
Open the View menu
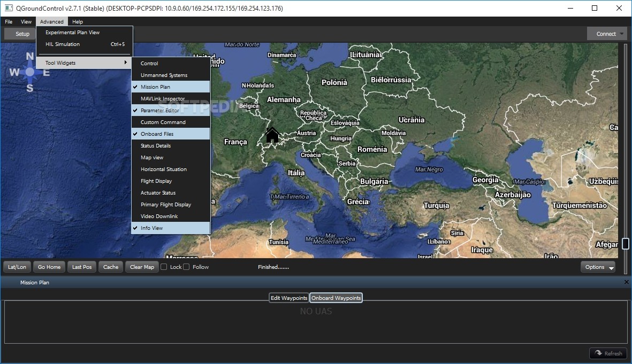[26, 22]
